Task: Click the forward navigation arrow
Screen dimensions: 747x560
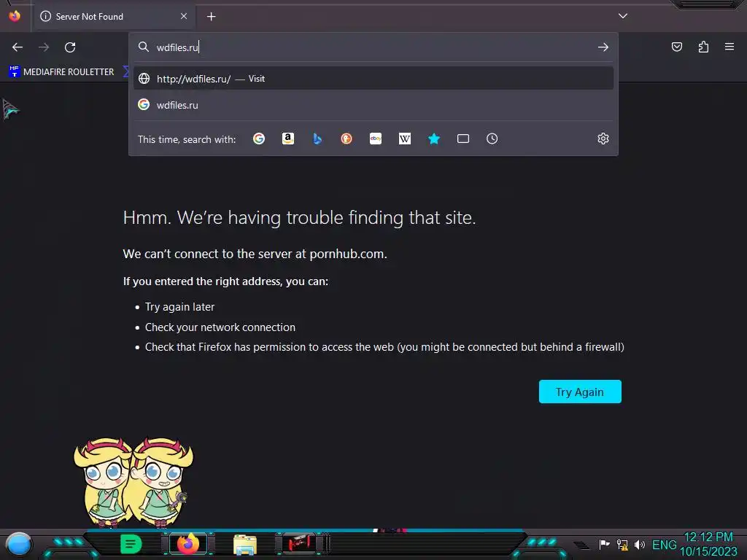Action: click(x=44, y=47)
